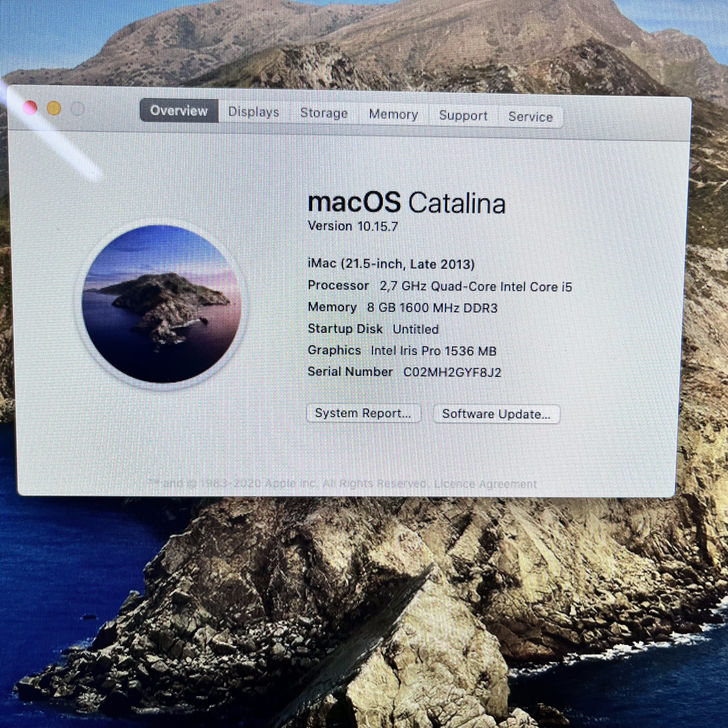Open the Displays tab
Viewport: 728px width, 728px height.
[x=253, y=112]
